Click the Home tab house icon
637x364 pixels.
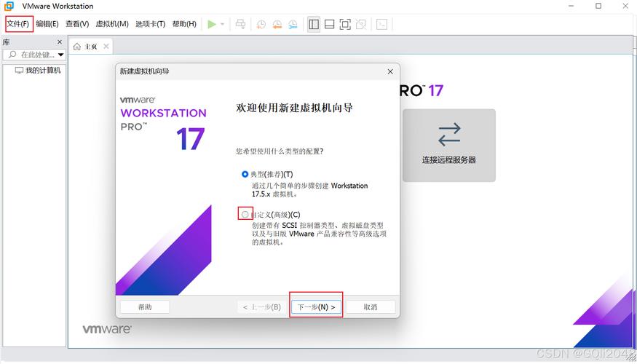(76, 47)
